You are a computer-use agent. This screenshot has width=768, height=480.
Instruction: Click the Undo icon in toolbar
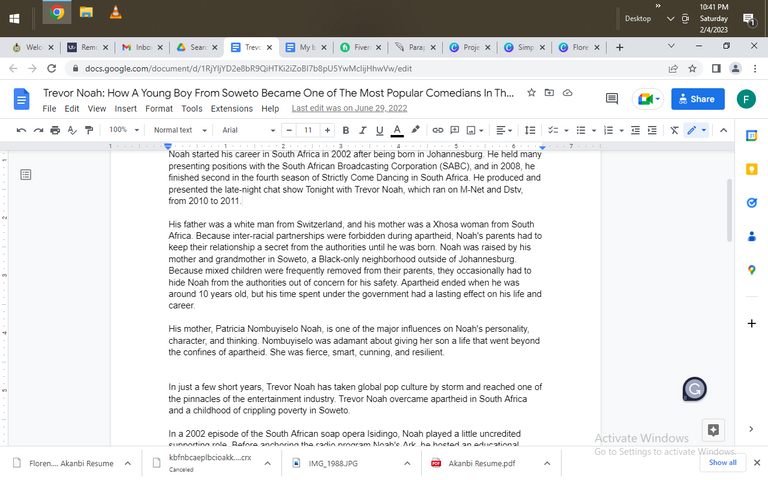pos(21,130)
